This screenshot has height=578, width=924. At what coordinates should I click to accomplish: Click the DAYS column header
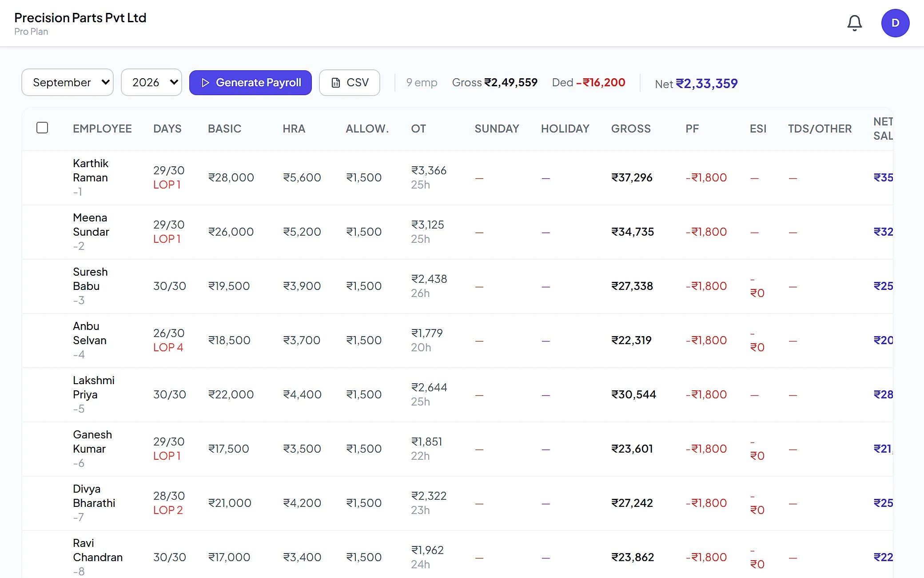click(x=167, y=129)
